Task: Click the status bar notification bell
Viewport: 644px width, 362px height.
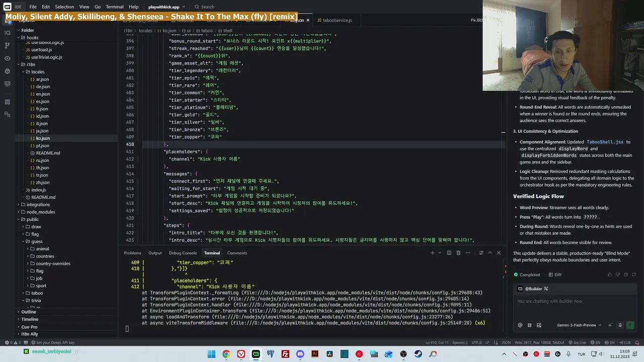Action: coord(637,342)
